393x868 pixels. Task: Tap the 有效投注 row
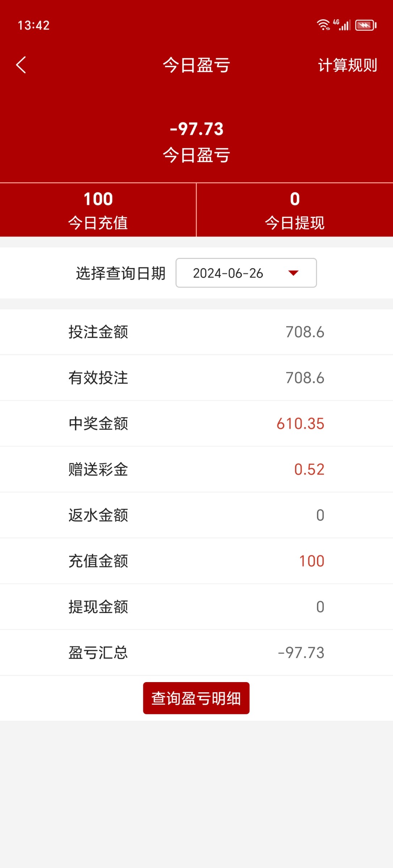pyautogui.click(x=196, y=378)
